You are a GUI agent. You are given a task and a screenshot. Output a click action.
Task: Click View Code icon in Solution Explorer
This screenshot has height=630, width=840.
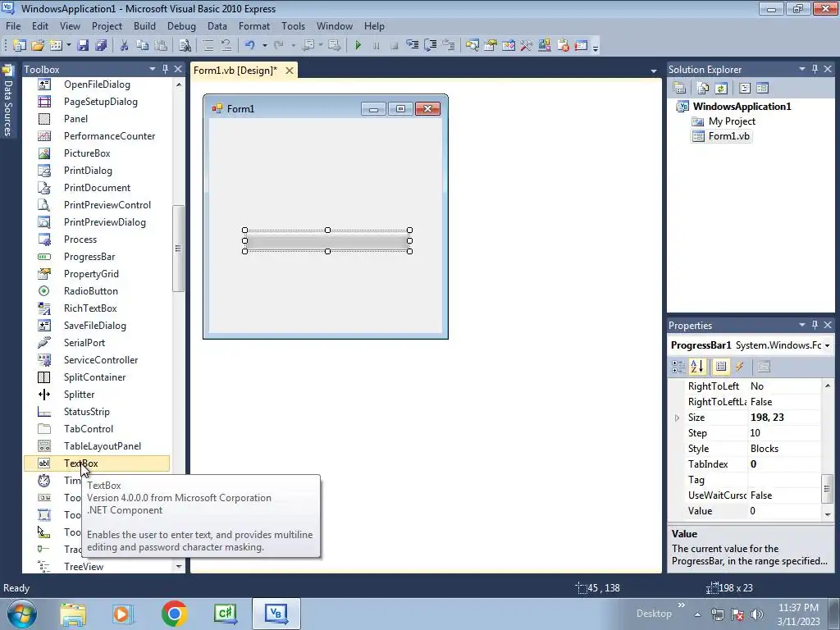coord(745,88)
